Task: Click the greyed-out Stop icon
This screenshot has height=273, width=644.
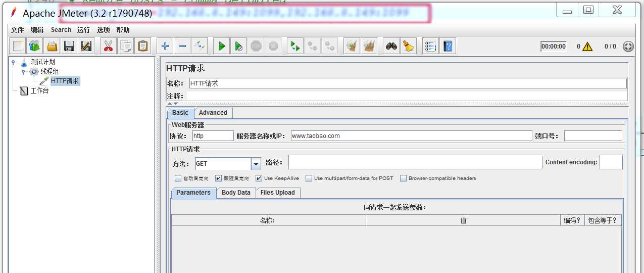Action: coord(256,47)
